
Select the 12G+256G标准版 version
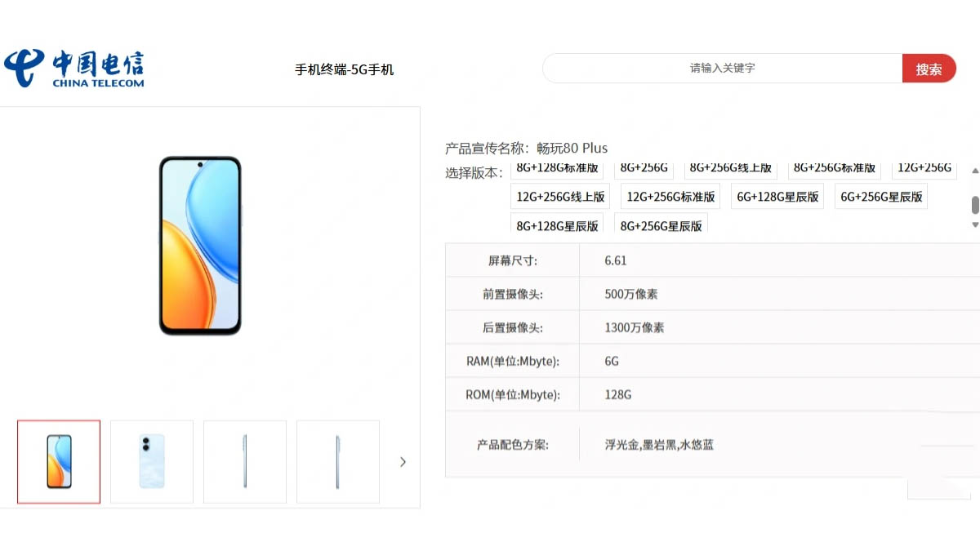pos(670,196)
